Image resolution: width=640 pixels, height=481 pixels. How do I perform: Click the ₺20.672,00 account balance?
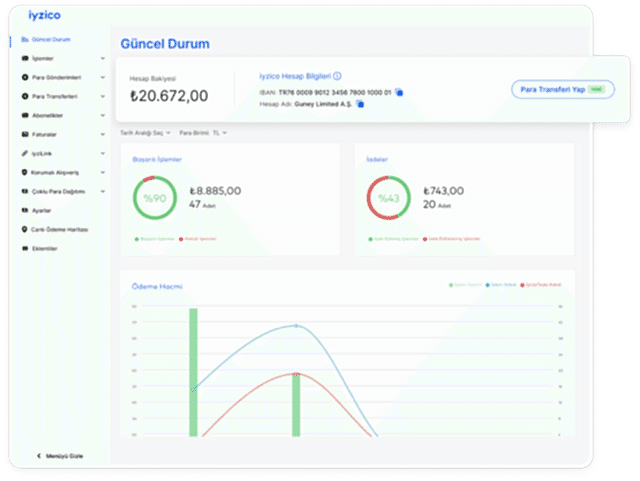[x=169, y=96]
